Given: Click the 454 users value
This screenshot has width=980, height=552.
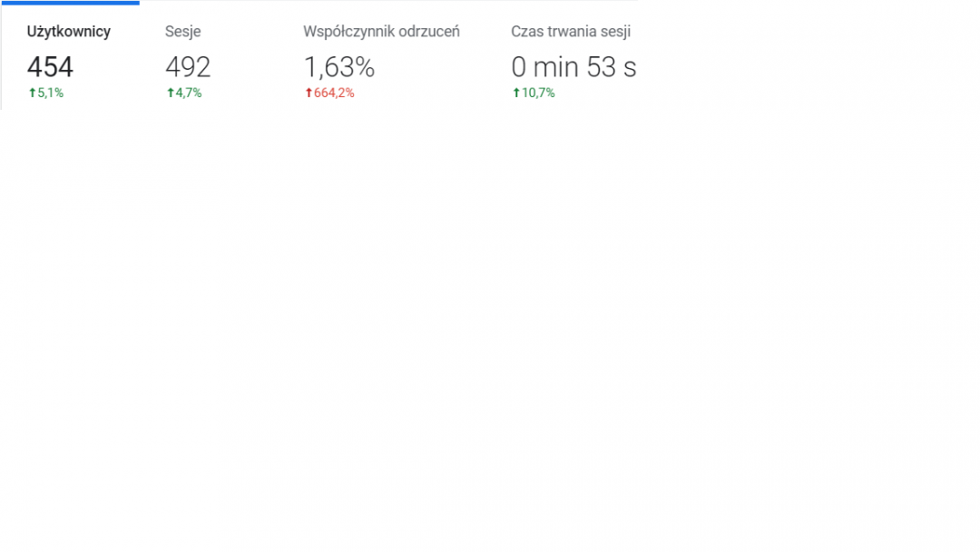Looking at the screenshot, I should pyautogui.click(x=50, y=67).
